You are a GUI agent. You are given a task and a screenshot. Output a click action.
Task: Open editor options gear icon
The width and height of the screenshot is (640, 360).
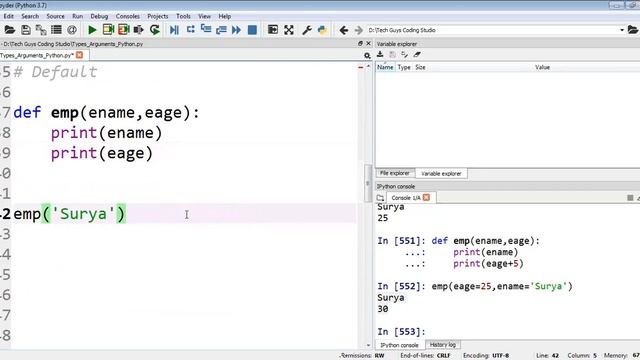[367, 56]
